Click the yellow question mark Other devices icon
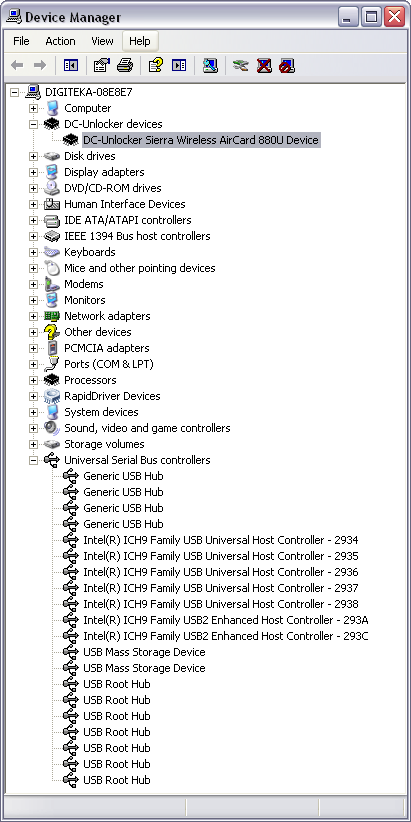Screen dimensions: 411x822 (51, 332)
